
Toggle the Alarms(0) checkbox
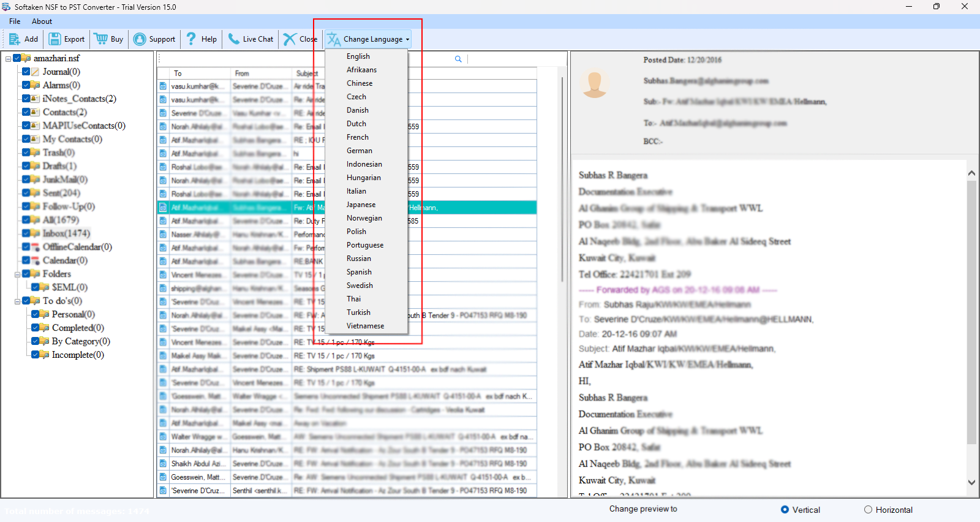(26, 85)
